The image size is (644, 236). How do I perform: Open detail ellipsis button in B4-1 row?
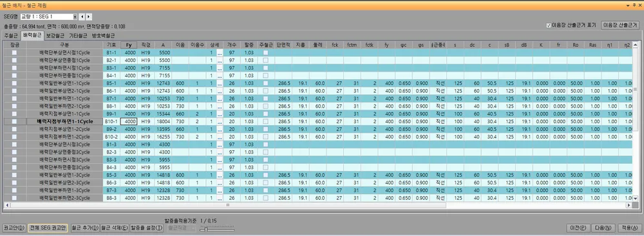pos(220,76)
